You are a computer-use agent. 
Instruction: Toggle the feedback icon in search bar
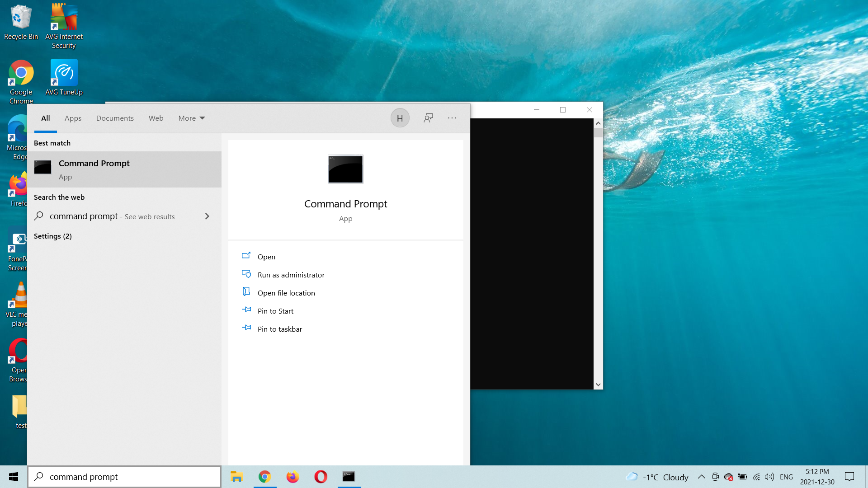428,117
